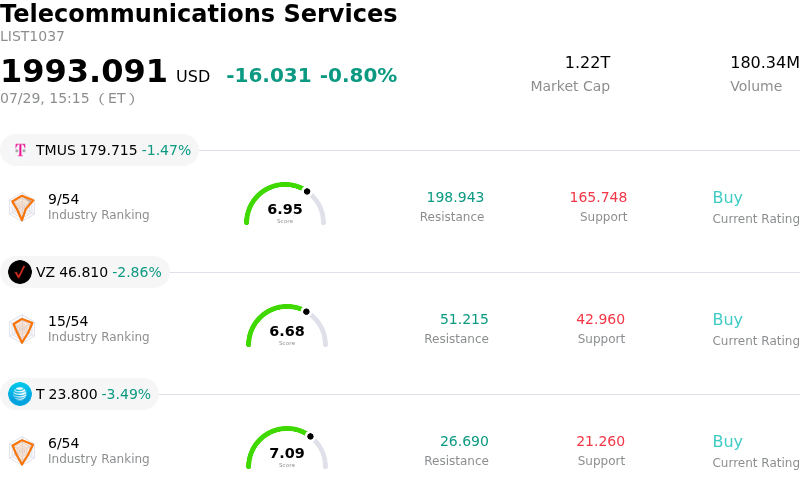Open the TMUS 179.715 ticker pill
Viewport: 800px width, 488px height.
click(99, 150)
